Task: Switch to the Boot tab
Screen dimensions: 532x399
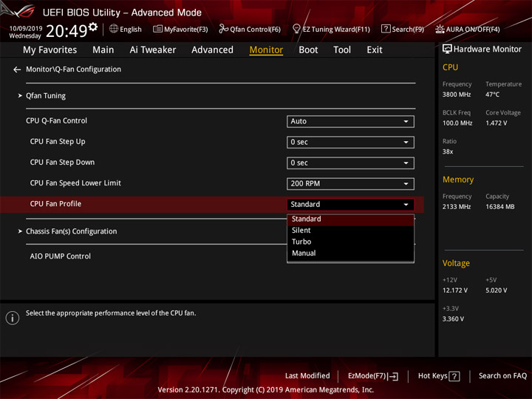Action: (308, 50)
